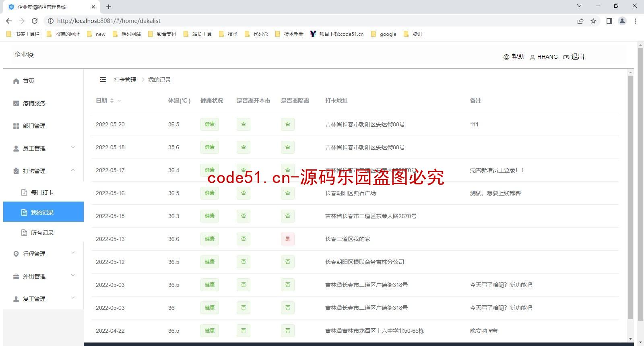The height and width of the screenshot is (346, 644).
Task: Click the grid icon beside 部门管理
Action: (x=16, y=126)
